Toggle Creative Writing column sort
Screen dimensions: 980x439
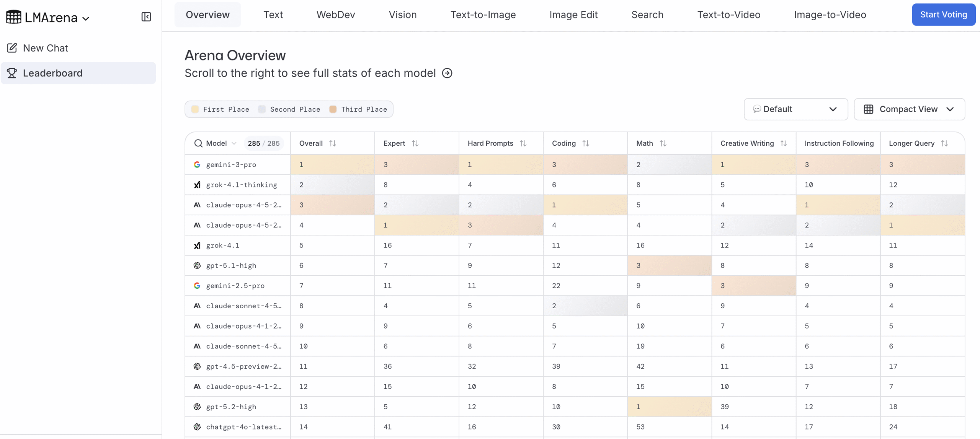pyautogui.click(x=783, y=143)
